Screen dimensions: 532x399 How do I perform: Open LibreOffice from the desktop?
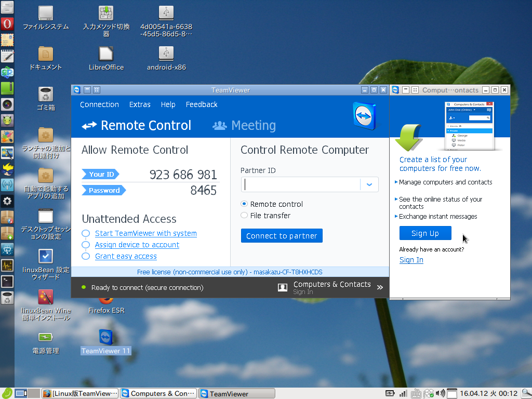pos(105,55)
